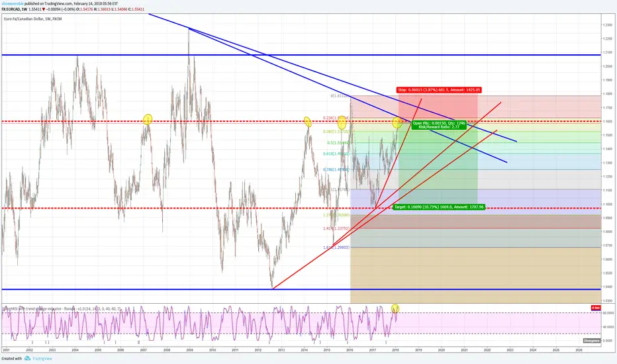Image resolution: width=617 pixels, height=364 pixels.
Task: Open the TradingView link in the footer
Action: pyautogui.click(x=42, y=359)
